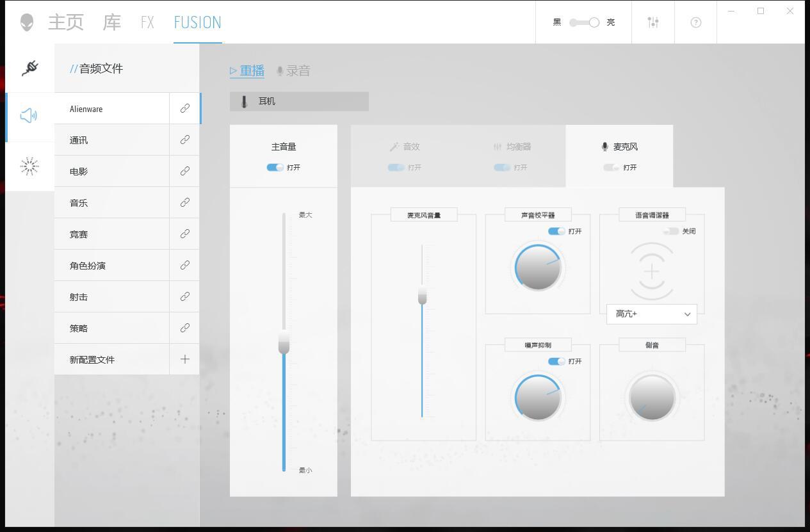Enable the 语音调谐器 toggle
810x532 pixels.
point(671,231)
